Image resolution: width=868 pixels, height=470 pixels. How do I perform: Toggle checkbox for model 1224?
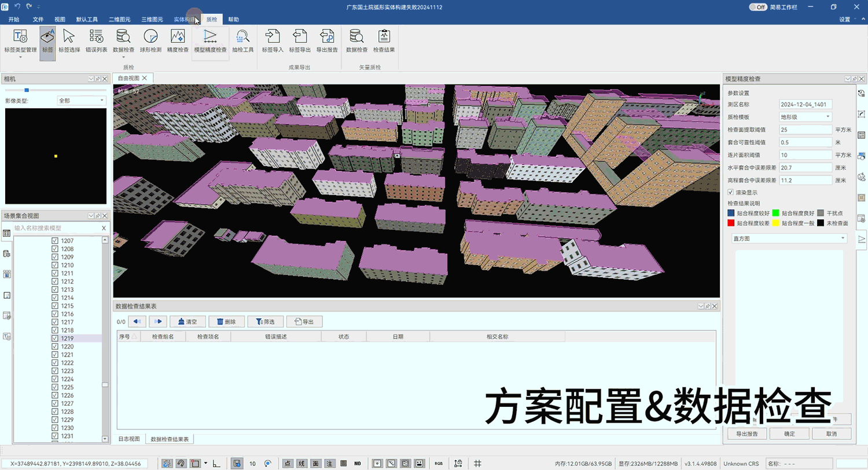[x=55, y=379]
